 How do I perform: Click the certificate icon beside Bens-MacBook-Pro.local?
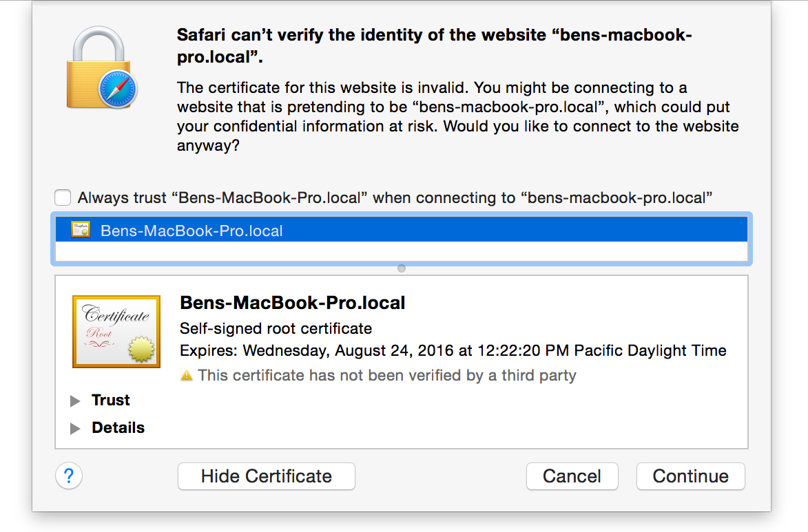tap(80, 229)
